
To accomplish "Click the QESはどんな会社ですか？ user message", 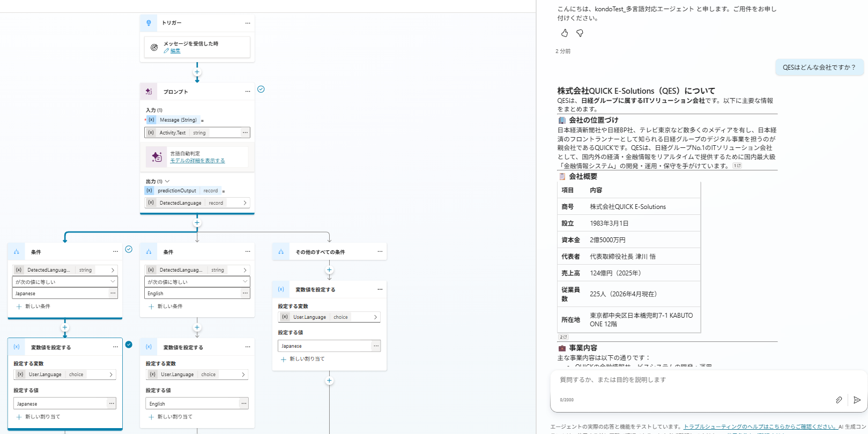I will pyautogui.click(x=819, y=68).
